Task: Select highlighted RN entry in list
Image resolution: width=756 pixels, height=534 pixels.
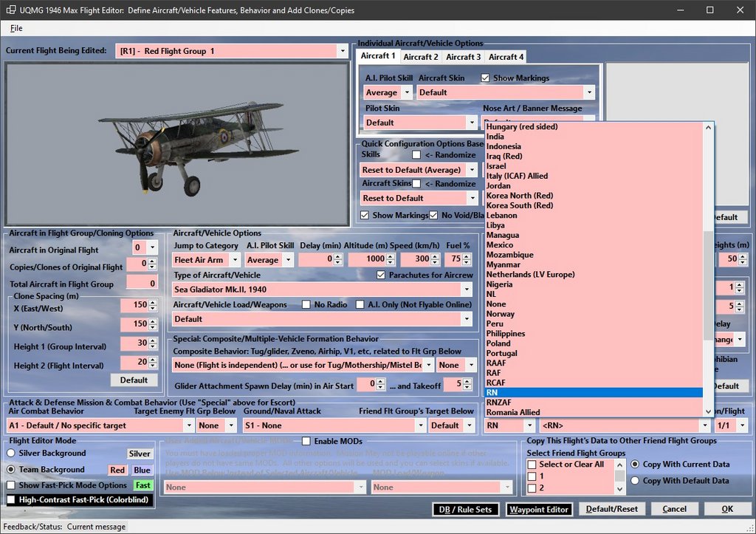Action: [594, 393]
